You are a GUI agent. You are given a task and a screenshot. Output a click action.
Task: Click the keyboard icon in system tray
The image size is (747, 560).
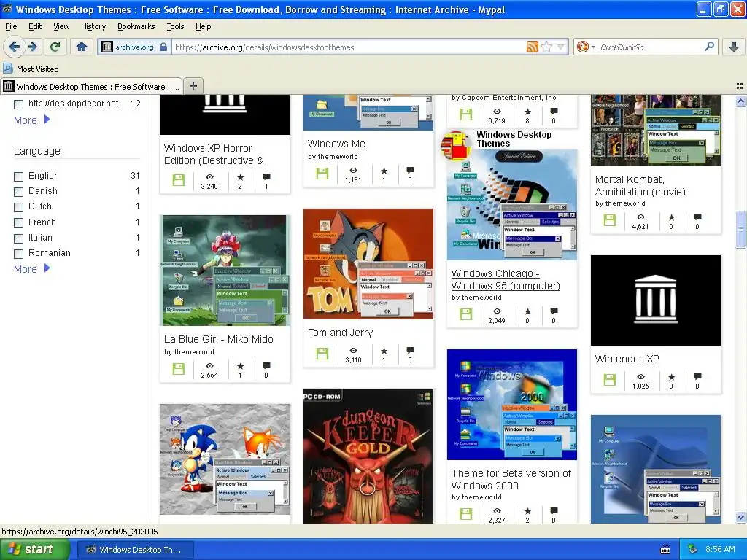(665, 550)
